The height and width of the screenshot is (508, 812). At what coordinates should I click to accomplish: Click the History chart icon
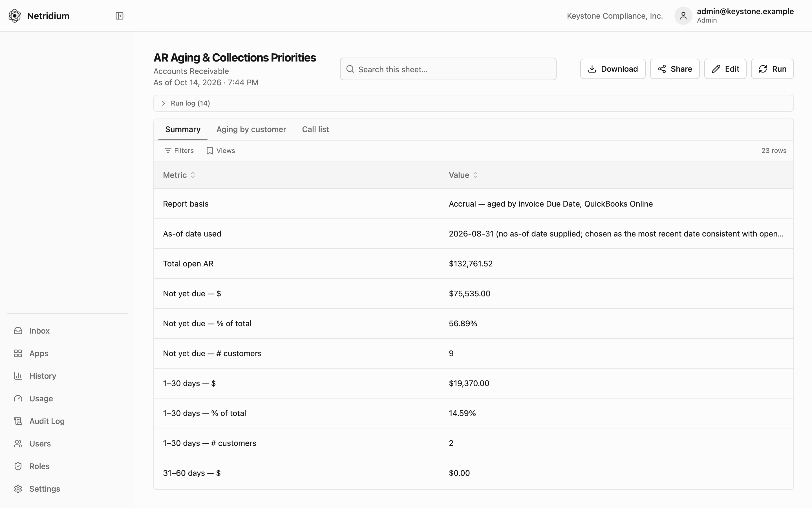(x=18, y=376)
